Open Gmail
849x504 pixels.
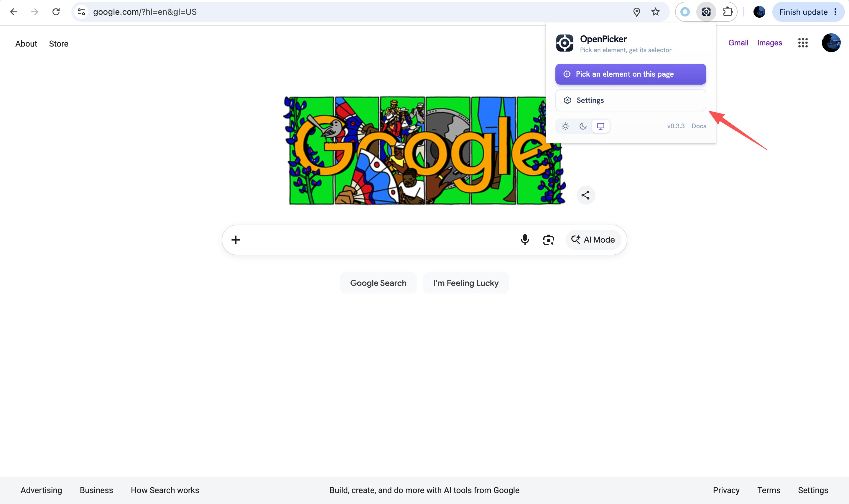click(x=738, y=43)
